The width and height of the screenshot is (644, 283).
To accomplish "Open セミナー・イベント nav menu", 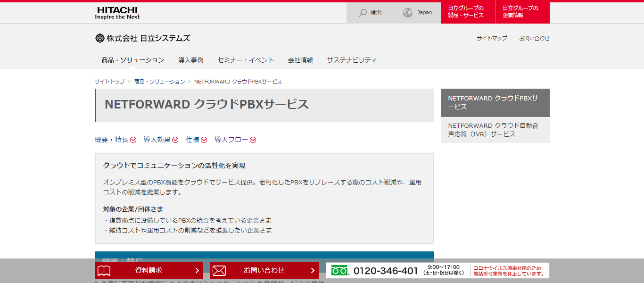I will (246, 60).
